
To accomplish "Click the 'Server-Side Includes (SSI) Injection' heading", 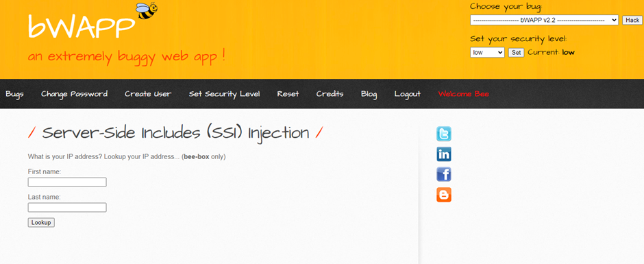I will (175, 133).
